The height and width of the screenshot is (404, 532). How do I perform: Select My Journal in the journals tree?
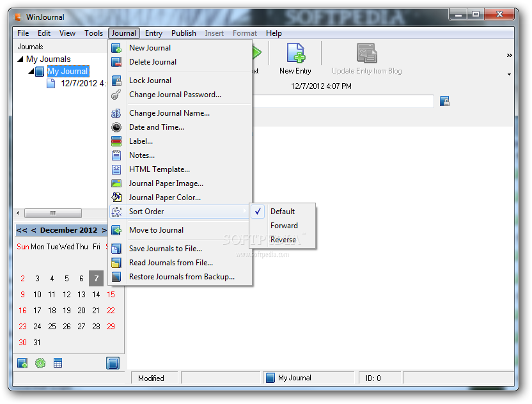68,71
